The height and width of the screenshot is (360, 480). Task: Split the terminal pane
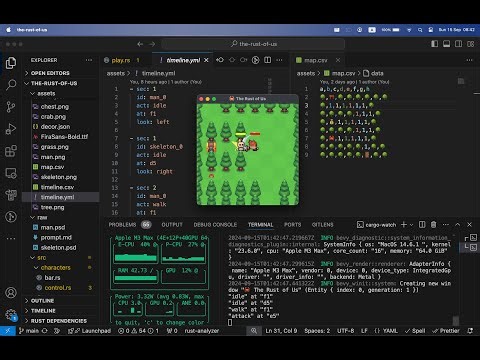[x=422, y=225]
